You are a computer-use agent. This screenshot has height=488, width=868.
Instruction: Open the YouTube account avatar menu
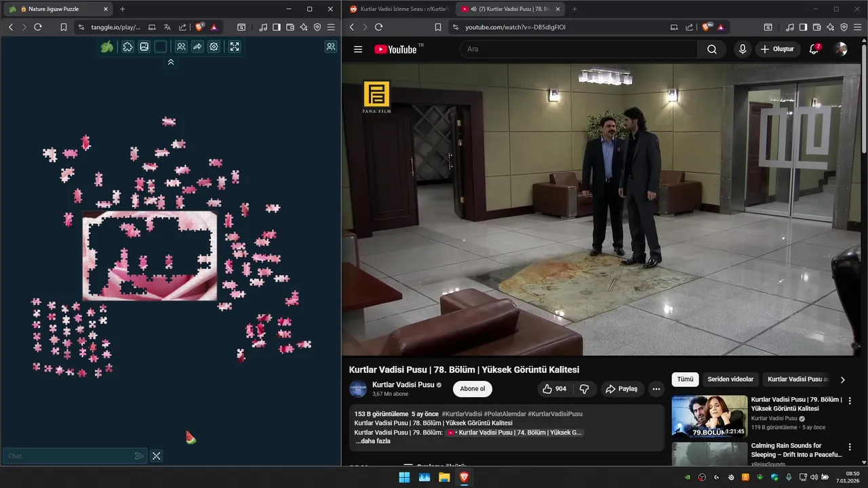point(840,49)
